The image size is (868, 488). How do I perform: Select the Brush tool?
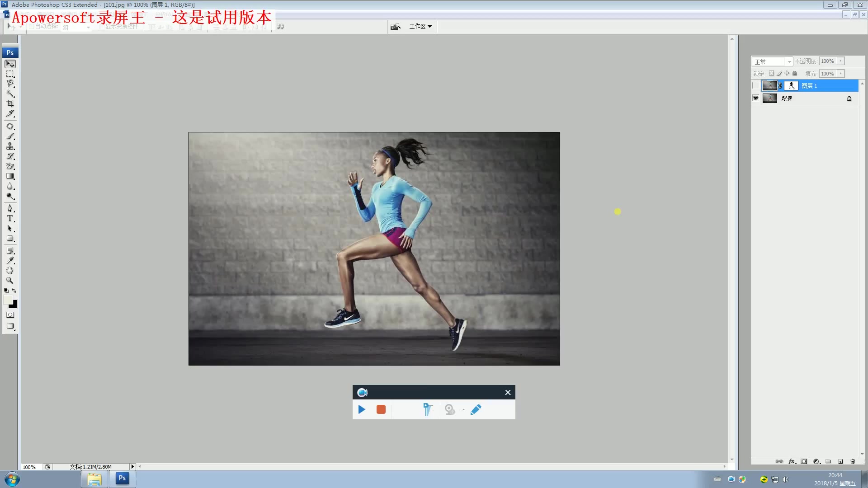point(10,136)
